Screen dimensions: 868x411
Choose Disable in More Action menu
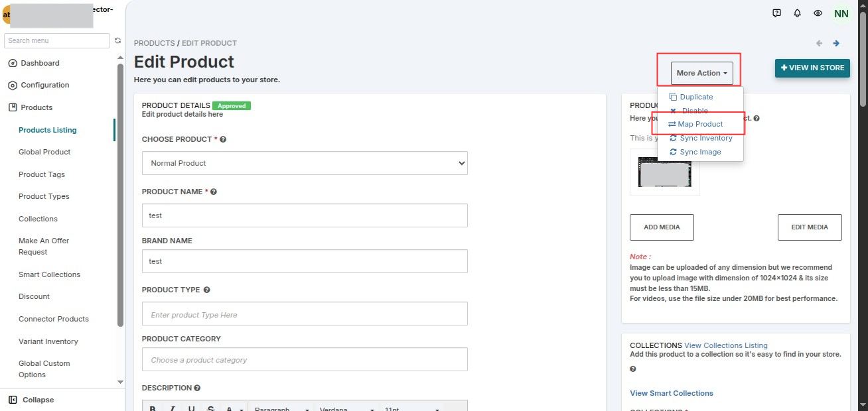tap(695, 111)
